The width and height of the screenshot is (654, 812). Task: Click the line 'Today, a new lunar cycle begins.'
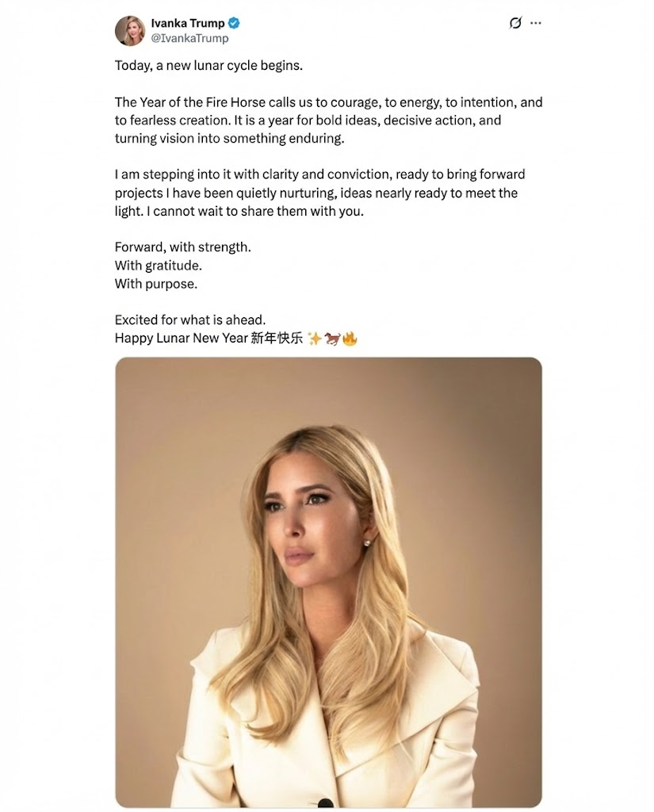pos(208,66)
